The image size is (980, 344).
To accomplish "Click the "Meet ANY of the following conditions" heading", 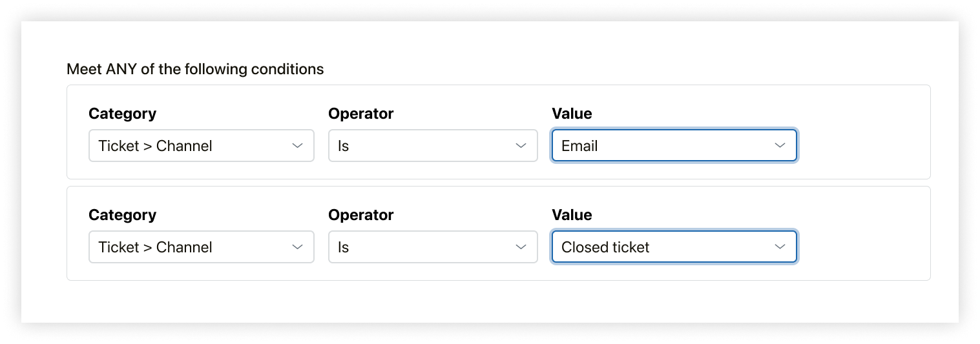I will point(195,69).
